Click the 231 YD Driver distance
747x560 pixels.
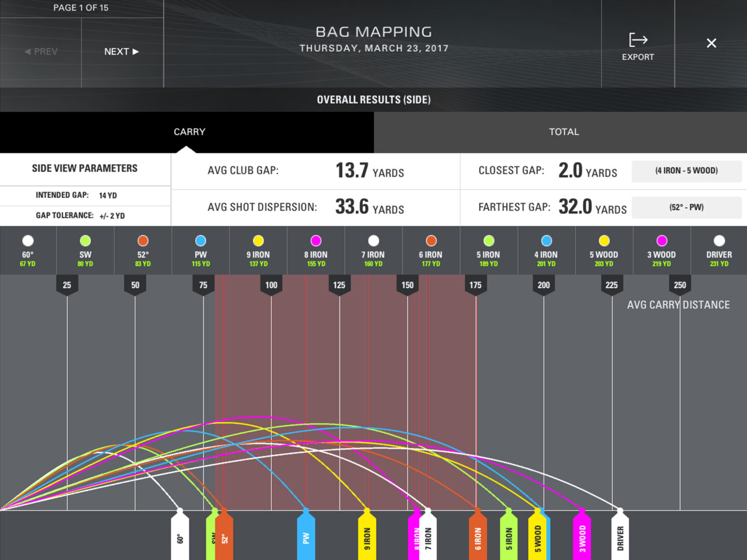pyautogui.click(x=719, y=264)
